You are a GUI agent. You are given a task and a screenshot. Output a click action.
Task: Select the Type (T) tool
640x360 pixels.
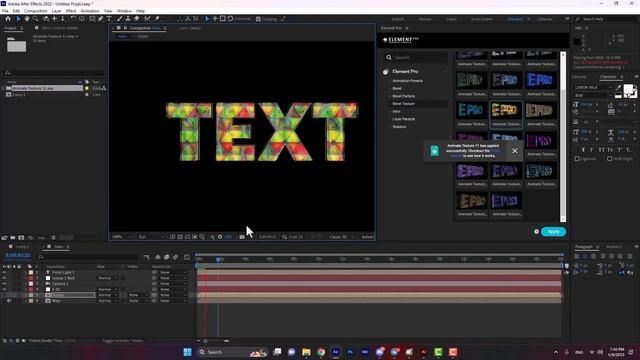pyautogui.click(x=109, y=19)
